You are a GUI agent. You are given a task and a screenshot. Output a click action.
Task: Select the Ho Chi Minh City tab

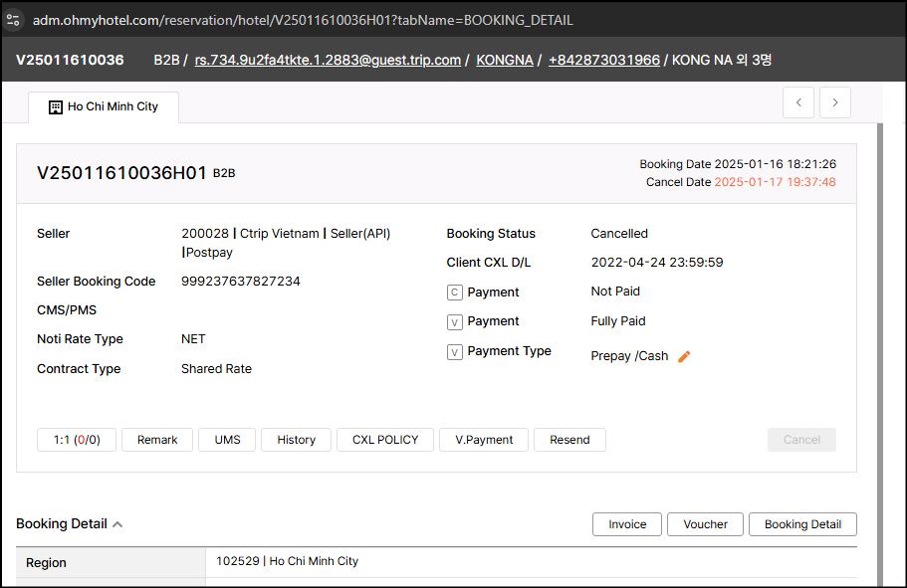tap(104, 106)
